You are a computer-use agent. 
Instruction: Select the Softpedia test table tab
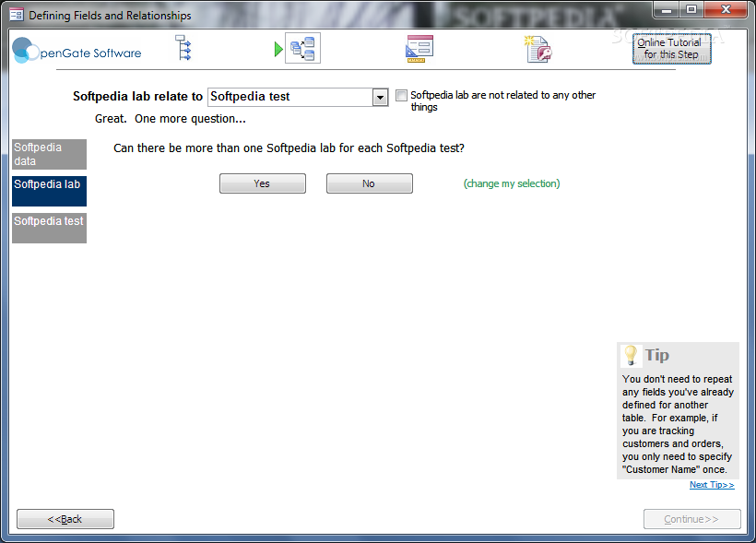49,228
